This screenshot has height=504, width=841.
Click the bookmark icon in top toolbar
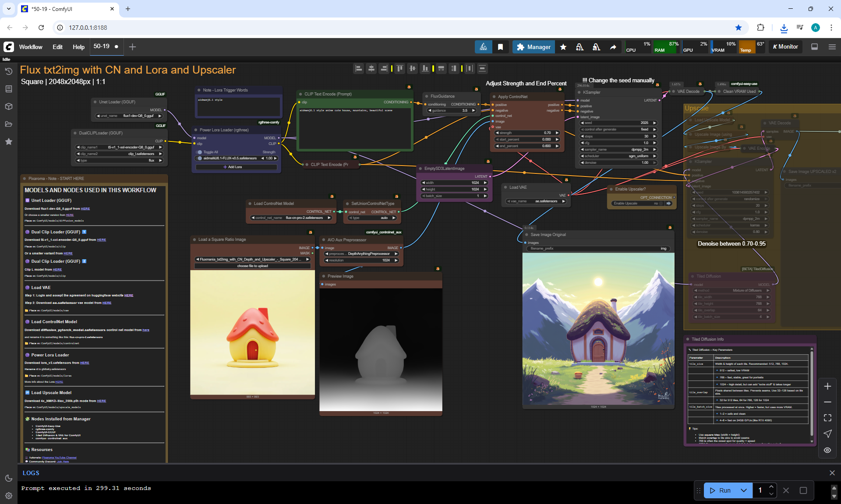tap(500, 47)
